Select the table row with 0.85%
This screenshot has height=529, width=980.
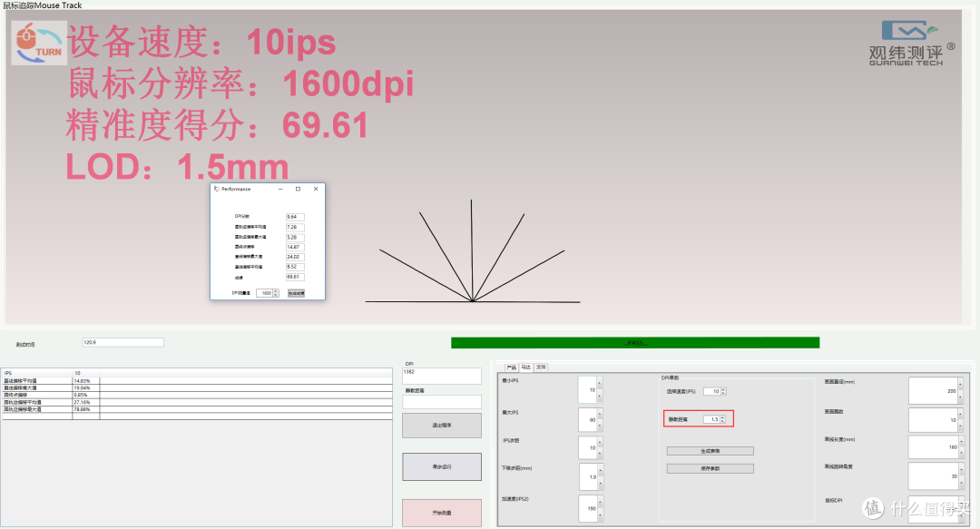[x=197, y=395]
